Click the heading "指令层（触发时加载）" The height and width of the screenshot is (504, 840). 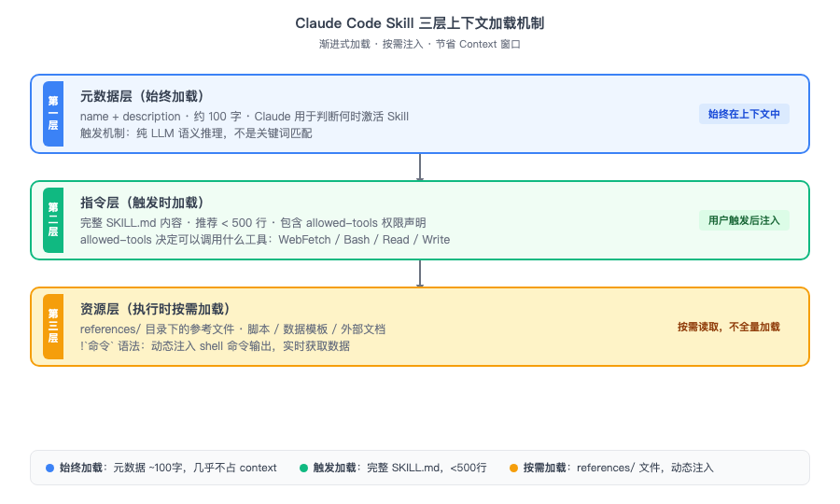(143, 203)
